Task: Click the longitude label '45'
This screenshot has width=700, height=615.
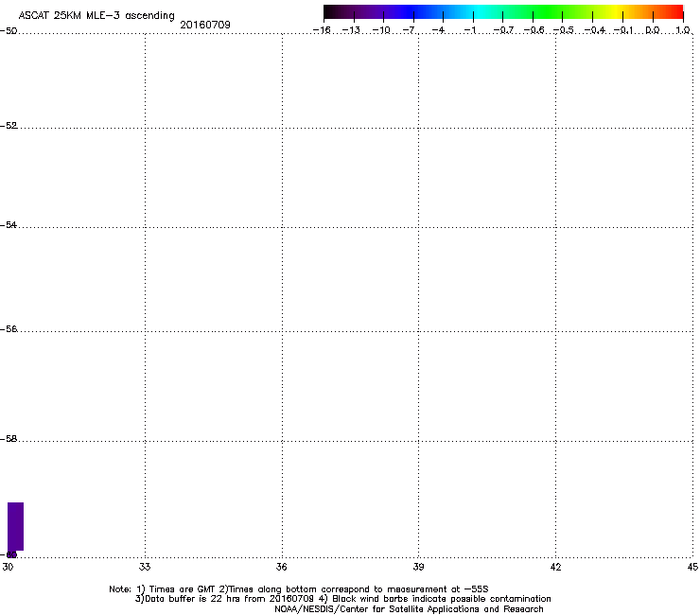Action: (692, 567)
